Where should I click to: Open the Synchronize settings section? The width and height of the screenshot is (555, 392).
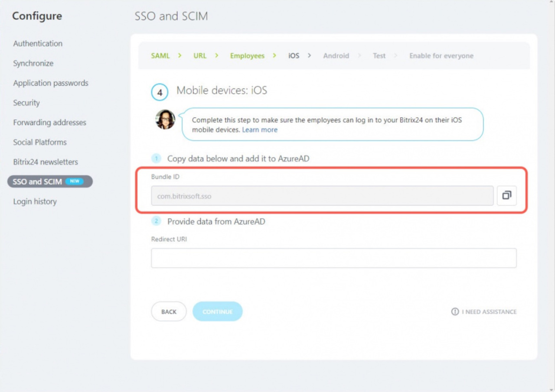pyautogui.click(x=33, y=63)
